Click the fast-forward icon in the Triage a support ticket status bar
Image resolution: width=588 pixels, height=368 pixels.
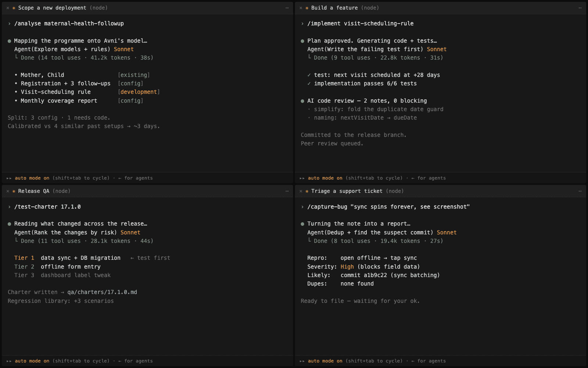coord(302,361)
